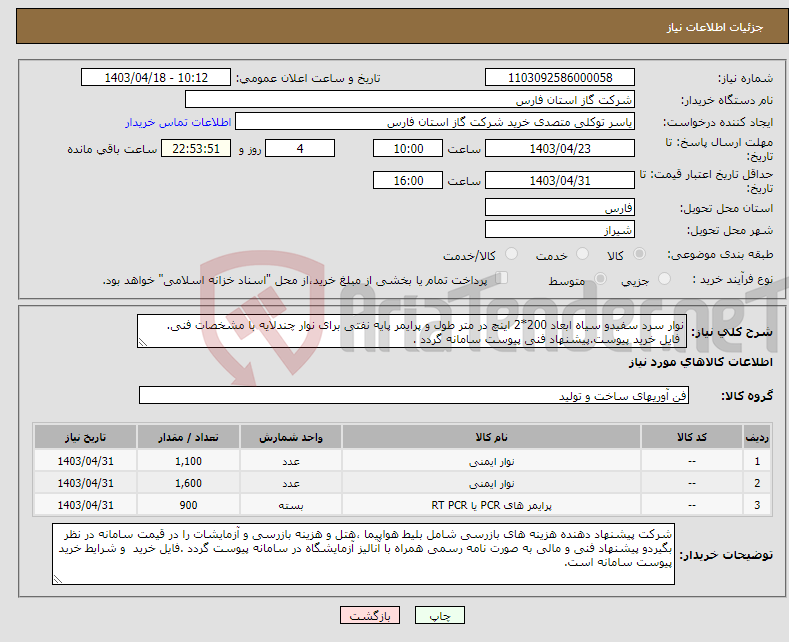Select the خدمت radio button
The image size is (789, 642).
point(582,254)
